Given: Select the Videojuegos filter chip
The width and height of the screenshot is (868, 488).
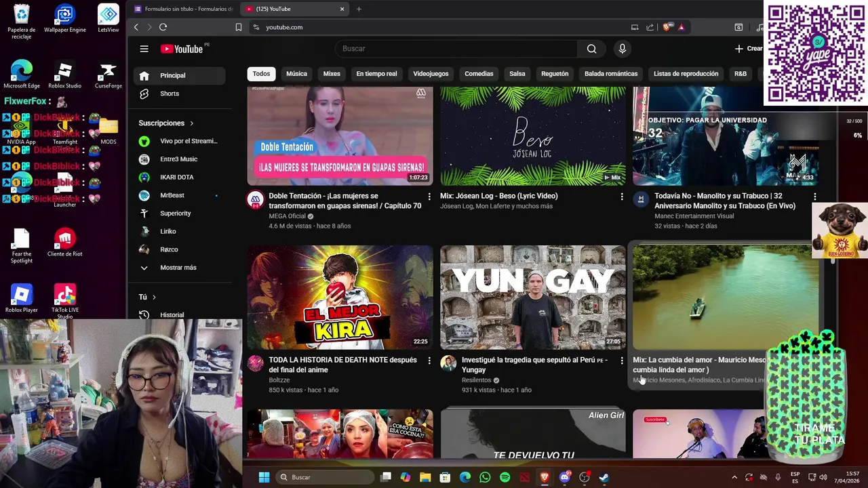Looking at the screenshot, I should [x=431, y=74].
